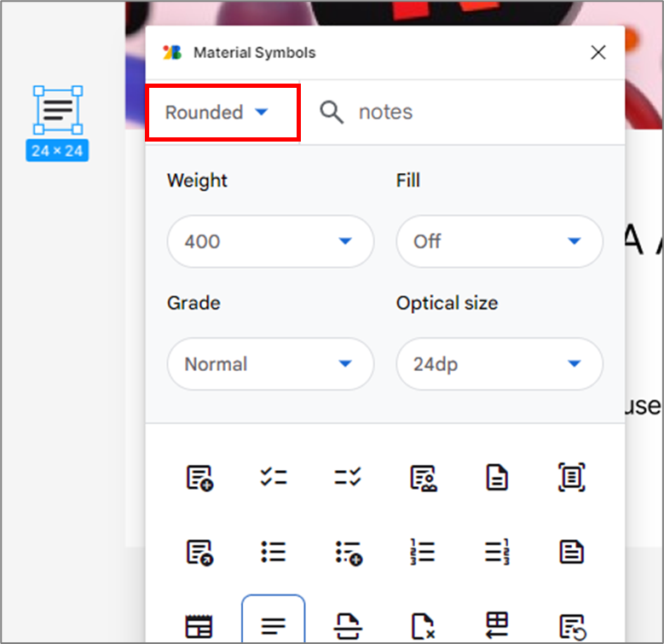664x644 pixels.
Task: Click the 24 × 24 size label
Action: tap(57, 150)
